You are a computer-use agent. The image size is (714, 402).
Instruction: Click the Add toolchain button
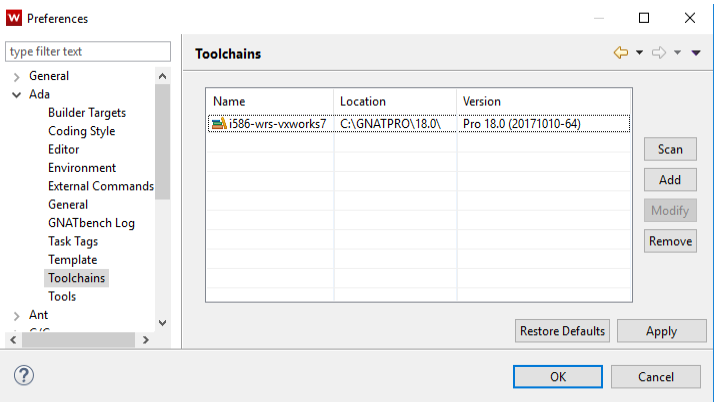click(x=670, y=180)
